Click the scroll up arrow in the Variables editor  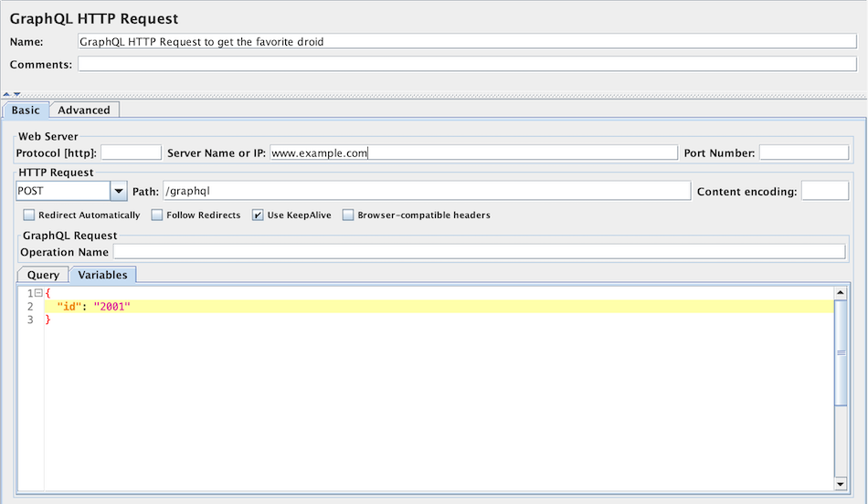840,293
